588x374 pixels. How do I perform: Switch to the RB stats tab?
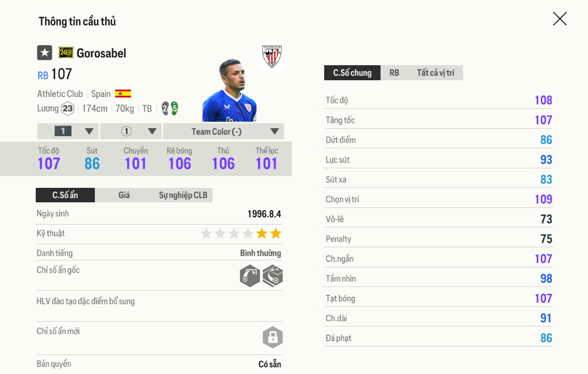tap(394, 73)
